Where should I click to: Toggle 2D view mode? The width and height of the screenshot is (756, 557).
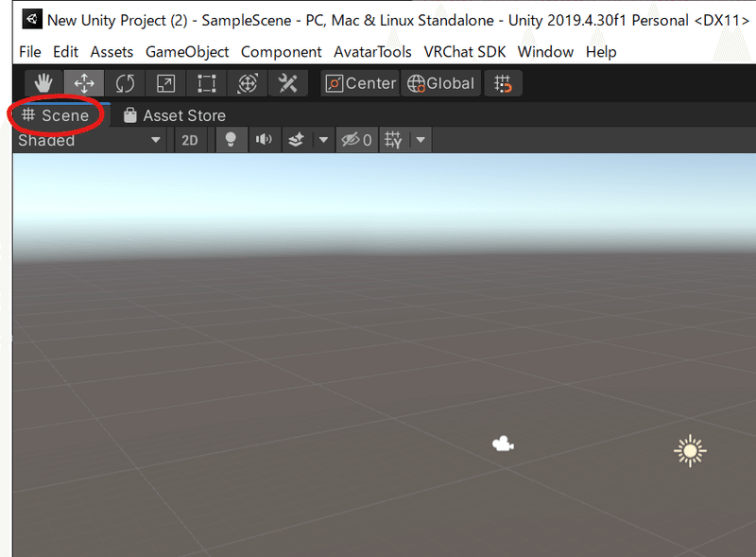click(x=190, y=140)
